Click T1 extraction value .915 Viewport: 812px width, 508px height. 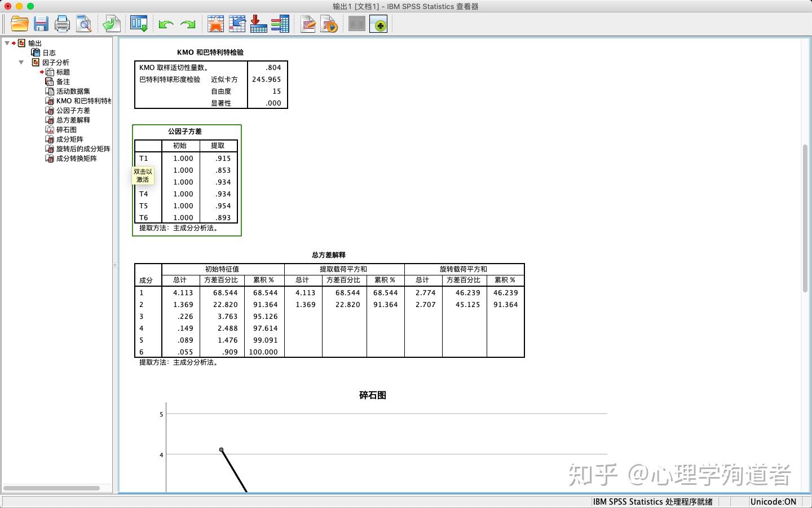(223, 158)
